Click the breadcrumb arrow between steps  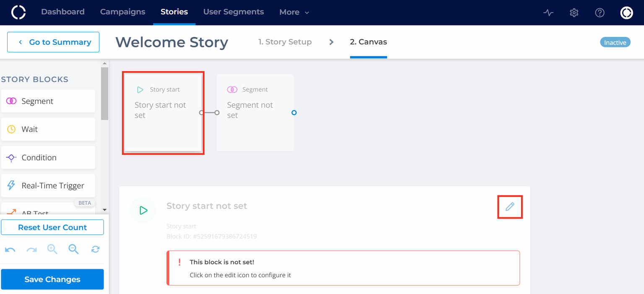point(331,42)
